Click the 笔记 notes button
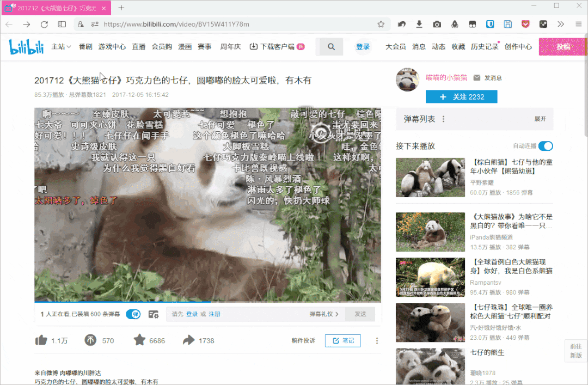Screen dimensions: 588x385 tap(343, 341)
